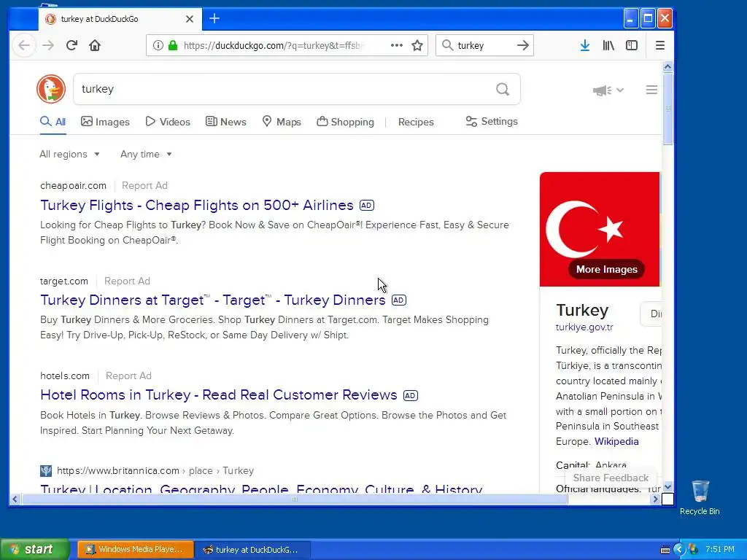Image resolution: width=747 pixels, height=560 pixels.
Task: Toggle the sidebar view icon
Action: [x=632, y=45]
